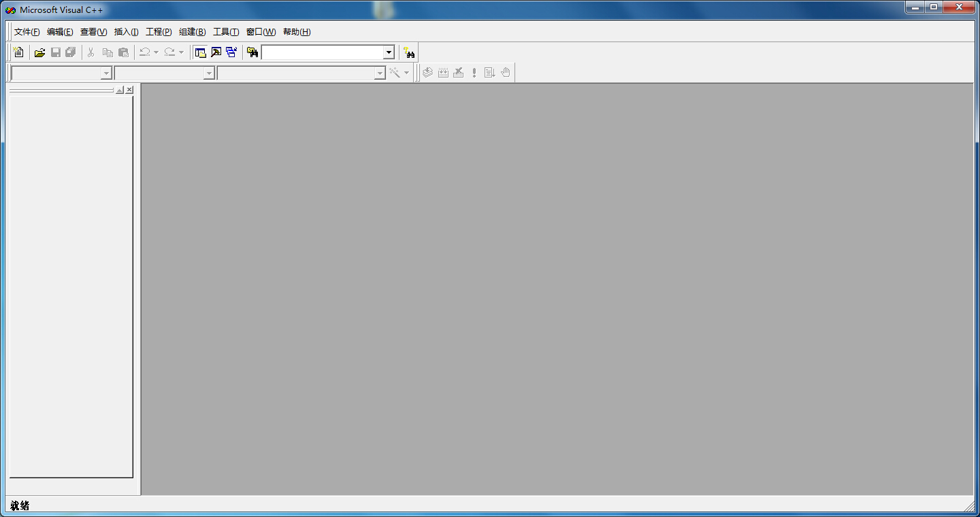The width and height of the screenshot is (980, 517).
Task: Click the Search help binoculars icon
Action: click(x=409, y=52)
